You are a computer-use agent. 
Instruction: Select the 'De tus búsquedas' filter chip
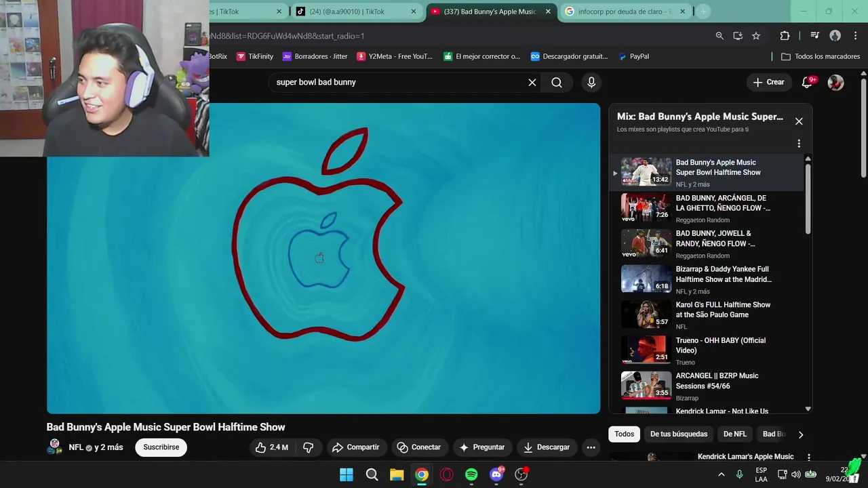(x=679, y=434)
